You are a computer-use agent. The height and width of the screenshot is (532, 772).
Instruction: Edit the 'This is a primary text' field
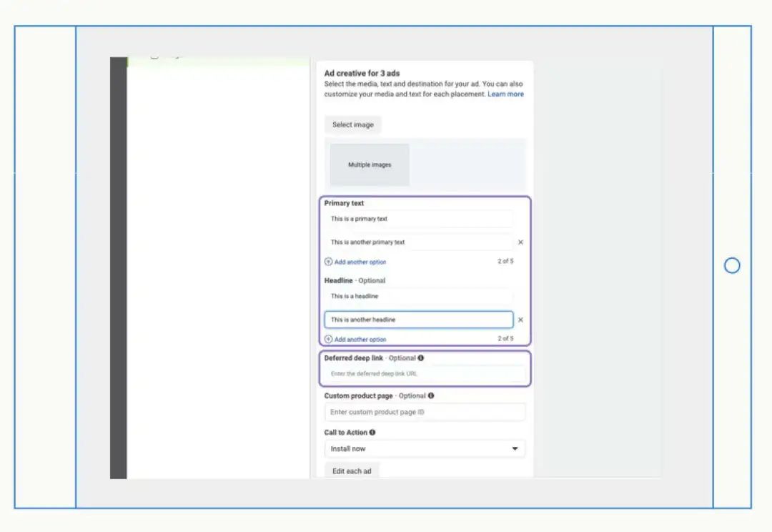pos(418,219)
